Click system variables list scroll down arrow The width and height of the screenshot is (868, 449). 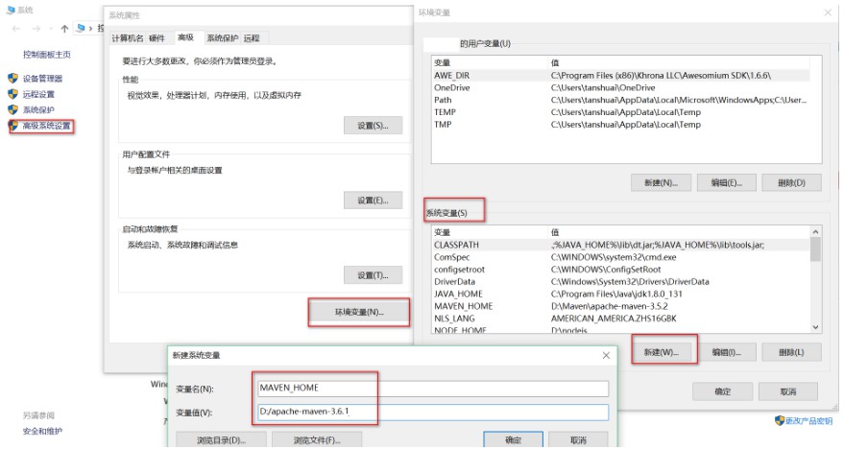(815, 327)
